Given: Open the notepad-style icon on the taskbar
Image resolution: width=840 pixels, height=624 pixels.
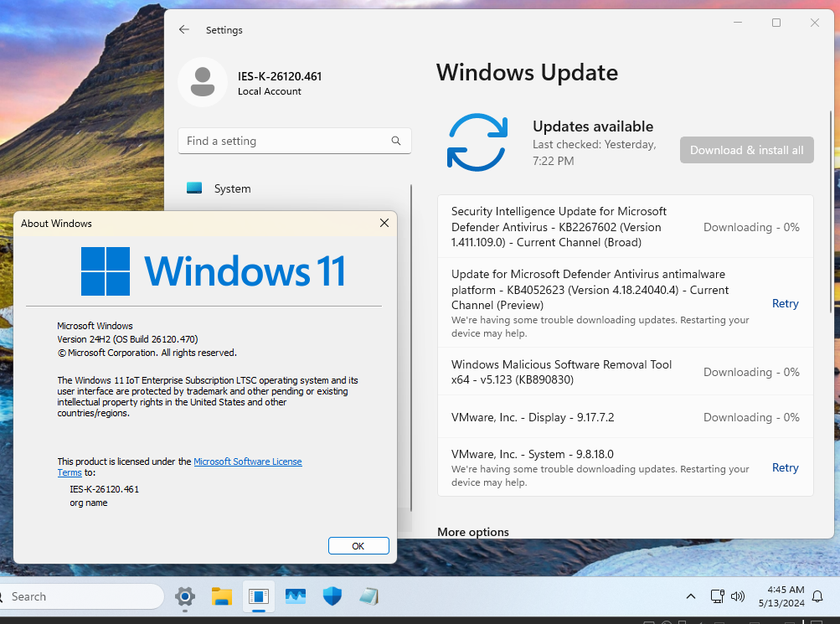Looking at the screenshot, I should (x=369, y=596).
